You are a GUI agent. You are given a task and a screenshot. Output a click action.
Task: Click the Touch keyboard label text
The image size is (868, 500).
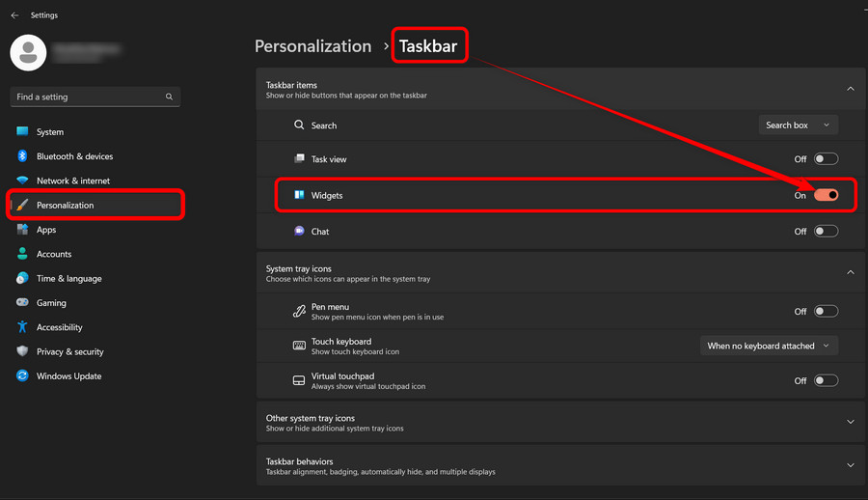341,342
